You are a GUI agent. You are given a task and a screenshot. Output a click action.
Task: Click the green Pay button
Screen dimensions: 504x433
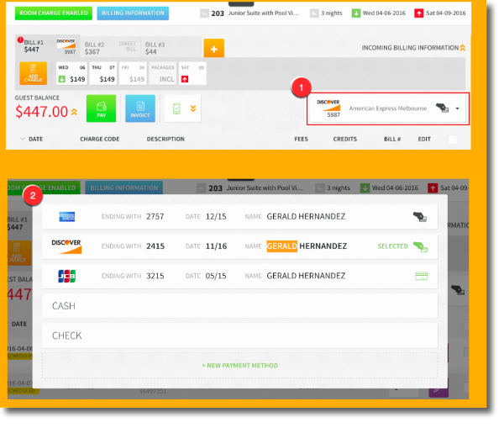click(102, 108)
